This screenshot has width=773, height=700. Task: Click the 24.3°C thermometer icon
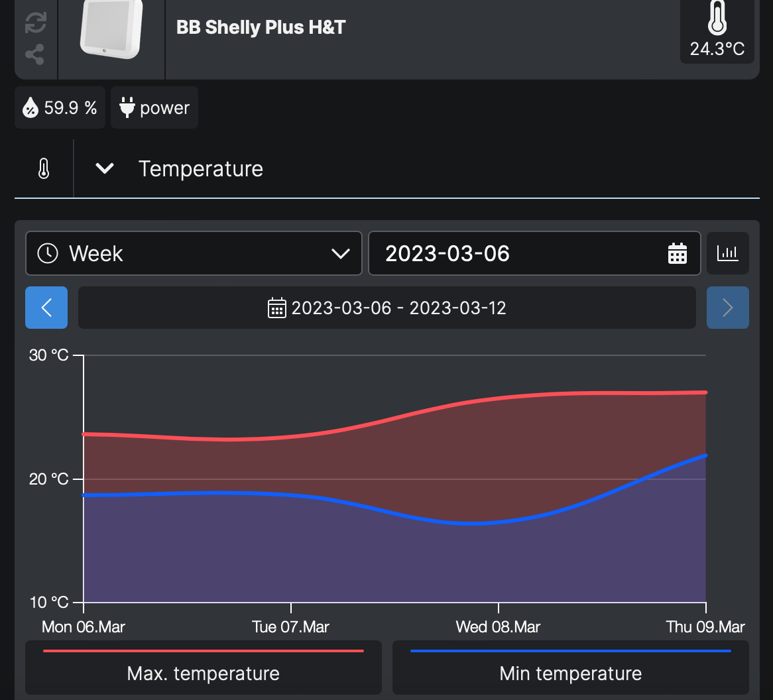click(717, 19)
